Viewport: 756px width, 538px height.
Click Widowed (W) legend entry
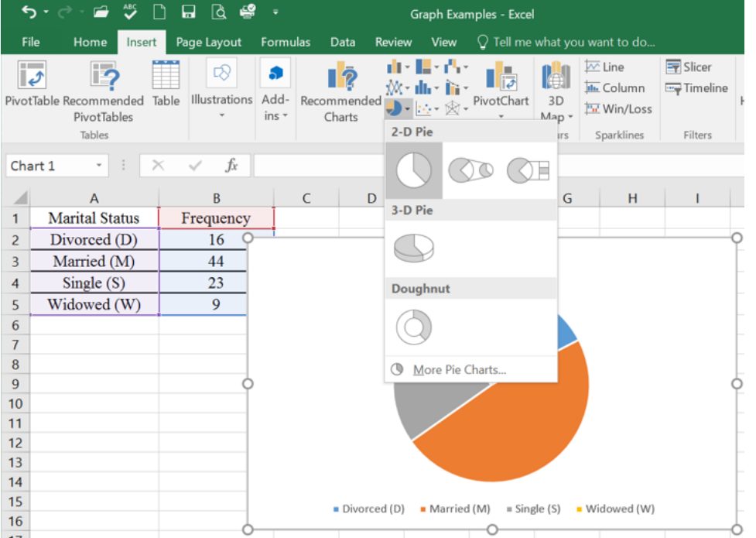(616, 509)
